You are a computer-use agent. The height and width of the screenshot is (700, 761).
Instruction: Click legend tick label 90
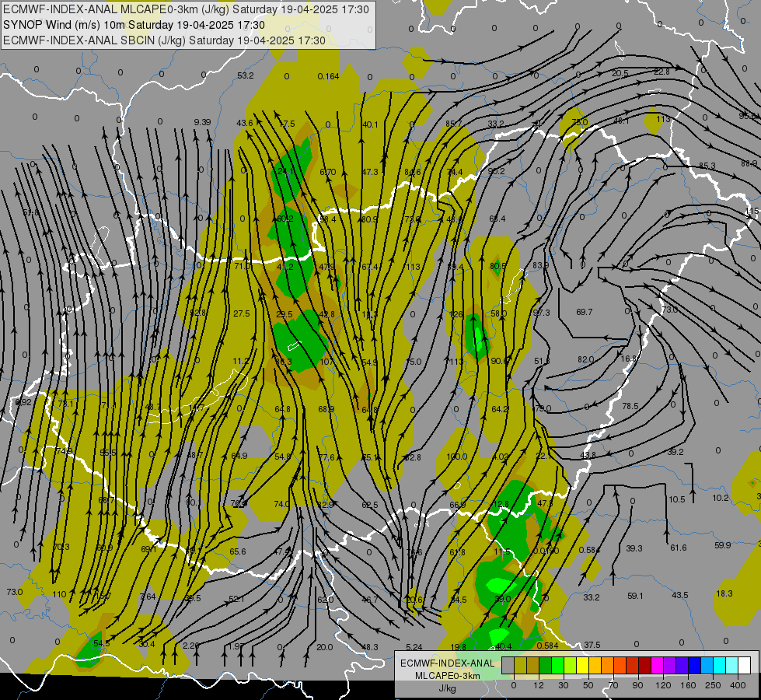(x=637, y=685)
